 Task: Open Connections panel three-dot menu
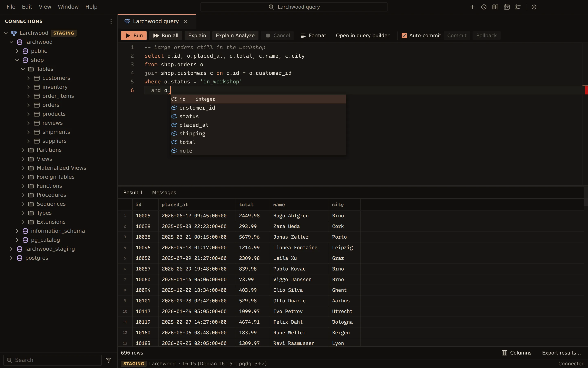[x=111, y=21]
